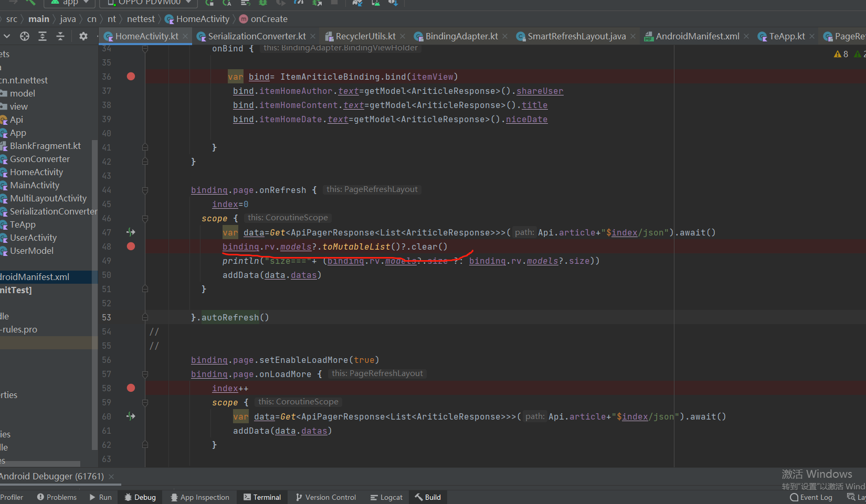
Task: Open the Logcat tool window
Action: pos(386,497)
